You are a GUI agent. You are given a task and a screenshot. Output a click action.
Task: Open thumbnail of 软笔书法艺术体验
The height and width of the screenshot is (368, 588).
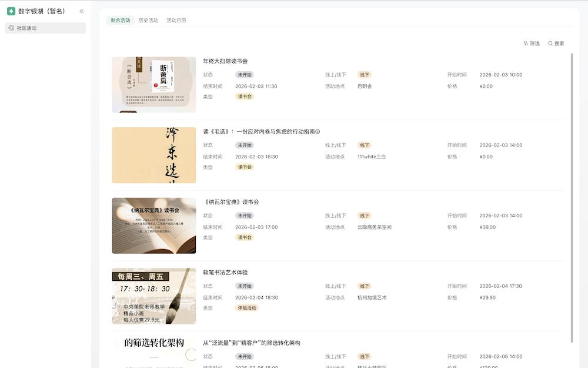[153, 296]
